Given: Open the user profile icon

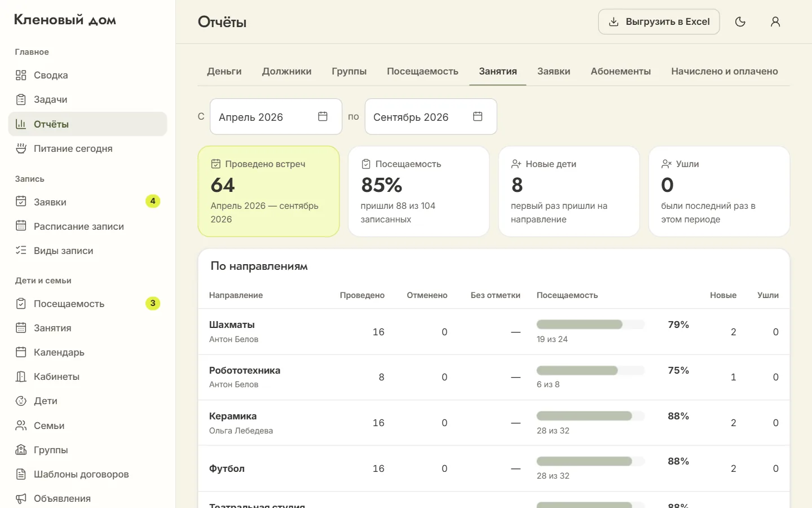Looking at the screenshot, I should pos(775,22).
